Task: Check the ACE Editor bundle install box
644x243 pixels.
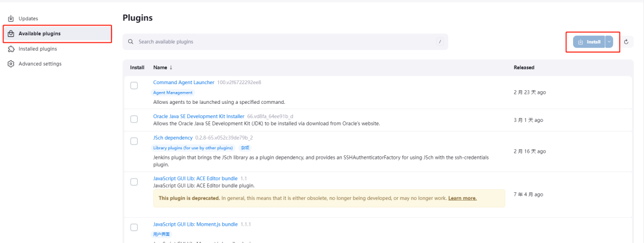Action: click(134, 182)
